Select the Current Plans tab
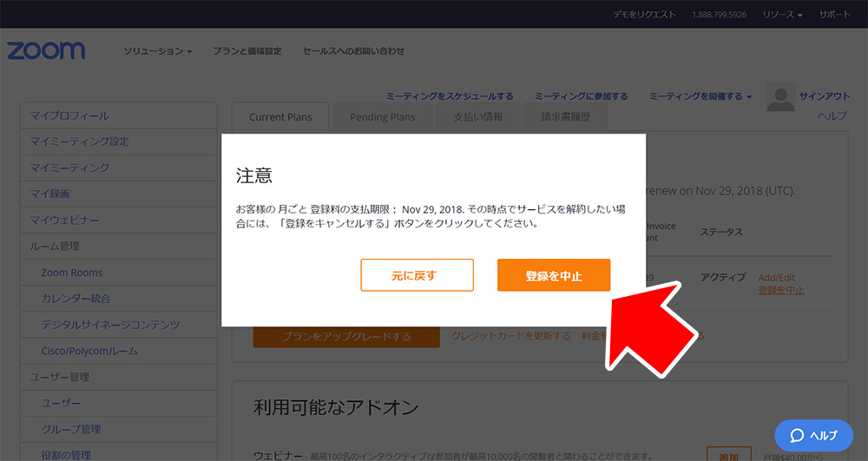This screenshot has width=868, height=461. point(280,117)
